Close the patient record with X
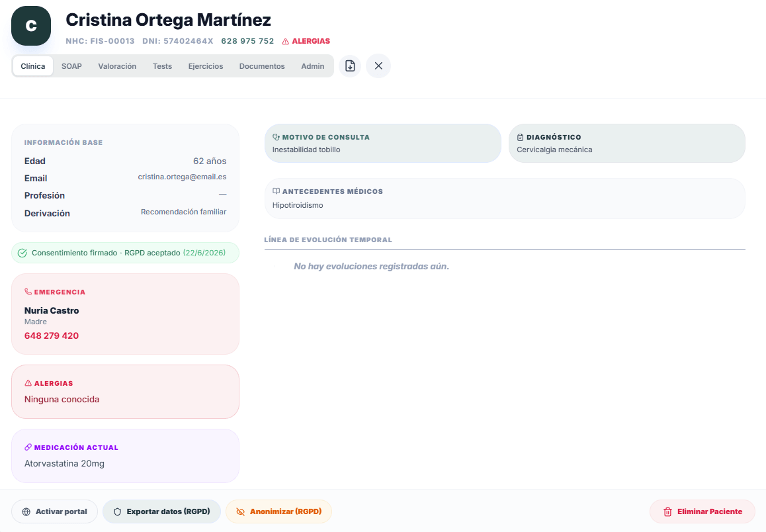This screenshot has width=766, height=532. tap(378, 66)
